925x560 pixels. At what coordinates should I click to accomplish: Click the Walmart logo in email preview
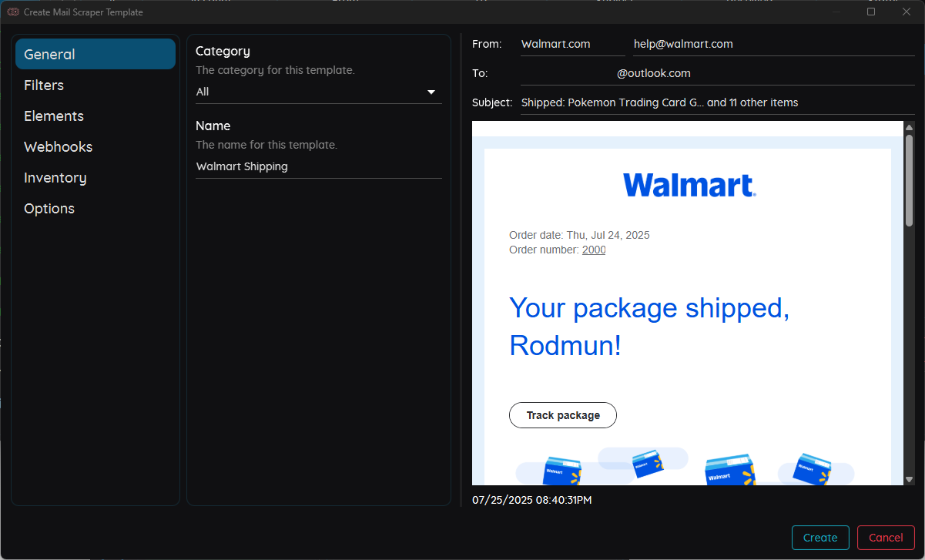[689, 186]
